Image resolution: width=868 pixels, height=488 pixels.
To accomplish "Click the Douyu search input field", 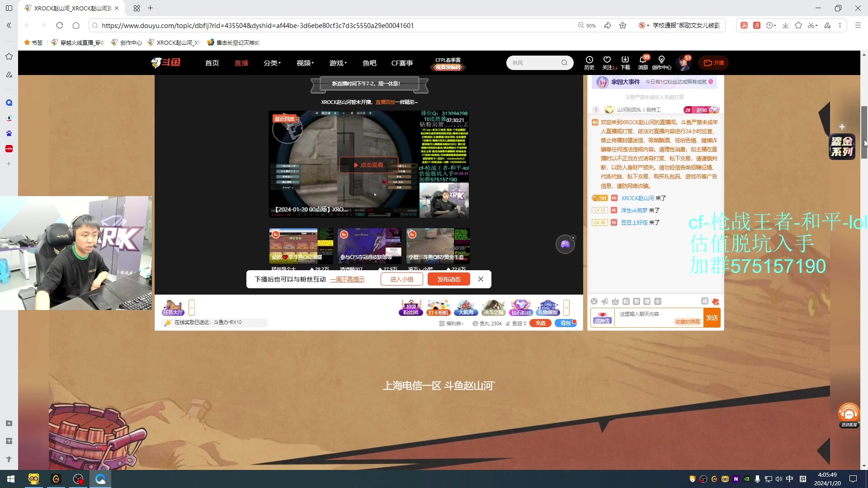I will [534, 63].
